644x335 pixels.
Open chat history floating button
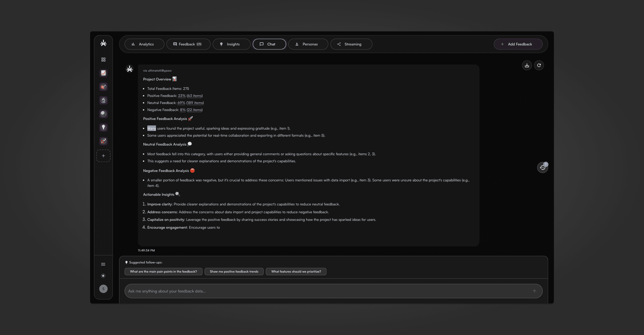pos(542,167)
